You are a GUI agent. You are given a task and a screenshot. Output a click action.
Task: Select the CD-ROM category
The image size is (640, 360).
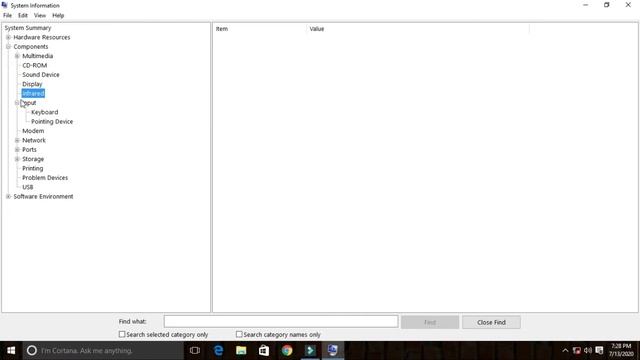point(35,65)
